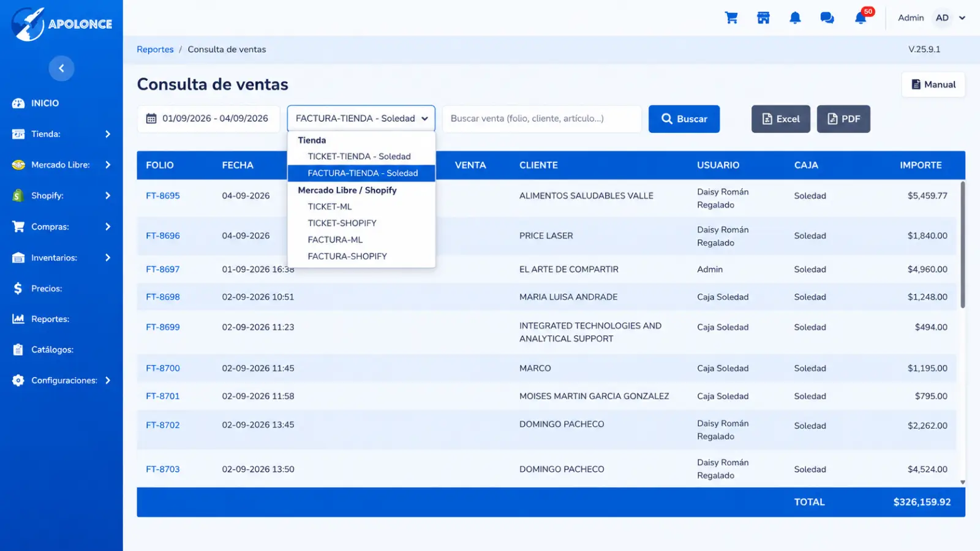Click the INICIO dashboard icon

point(18,103)
